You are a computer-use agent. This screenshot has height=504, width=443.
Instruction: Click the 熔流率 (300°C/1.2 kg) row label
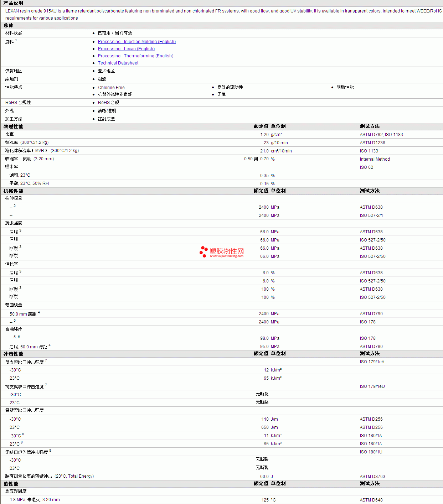point(27,142)
